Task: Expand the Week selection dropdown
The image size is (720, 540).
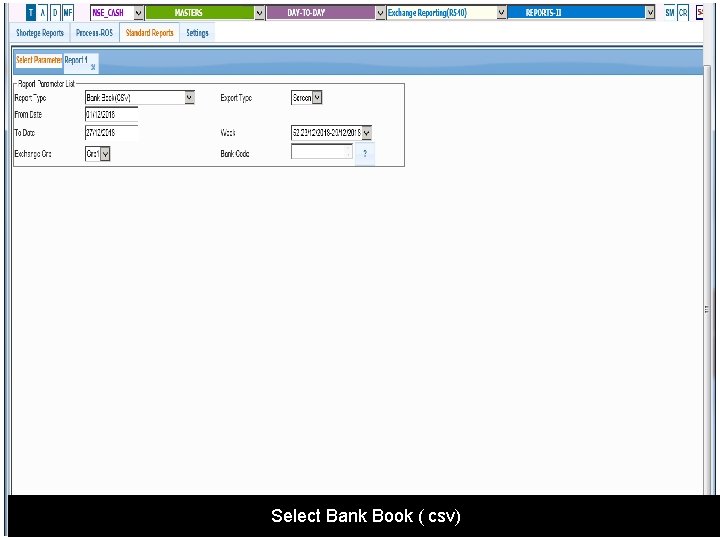Action: [x=366, y=133]
